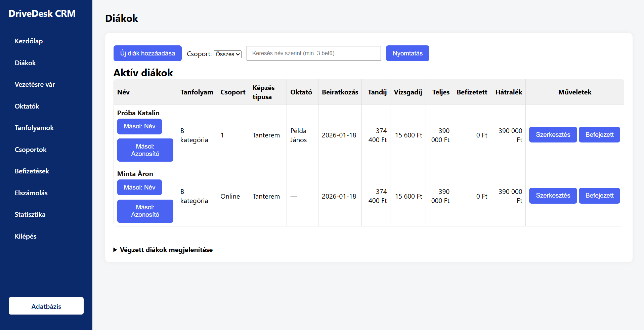
Task: Navigate to Oktatók in the sidebar
Action: pyautogui.click(x=27, y=106)
